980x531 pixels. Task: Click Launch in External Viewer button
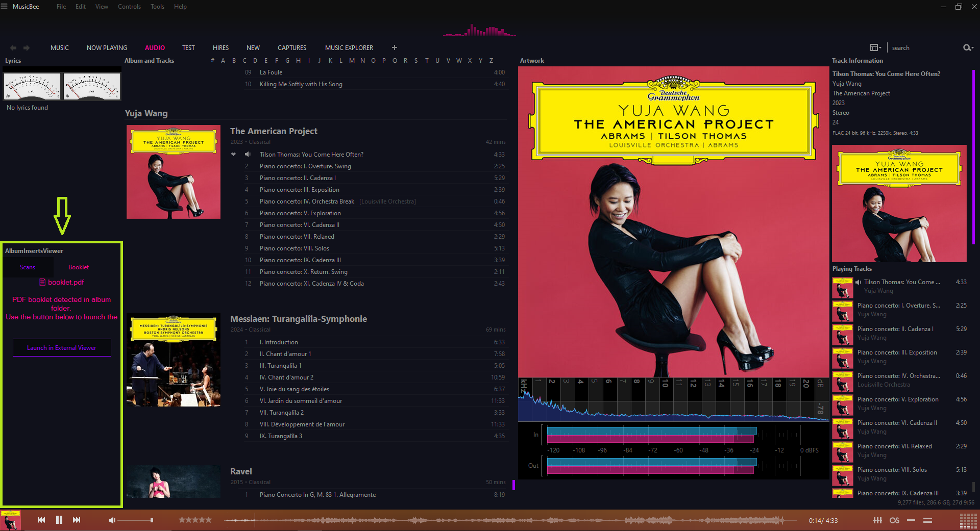[x=62, y=348]
